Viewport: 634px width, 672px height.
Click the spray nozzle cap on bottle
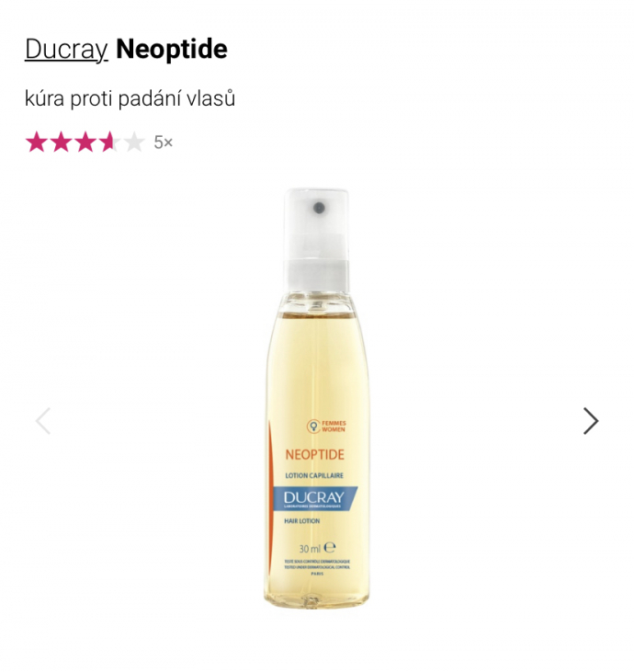(317, 240)
